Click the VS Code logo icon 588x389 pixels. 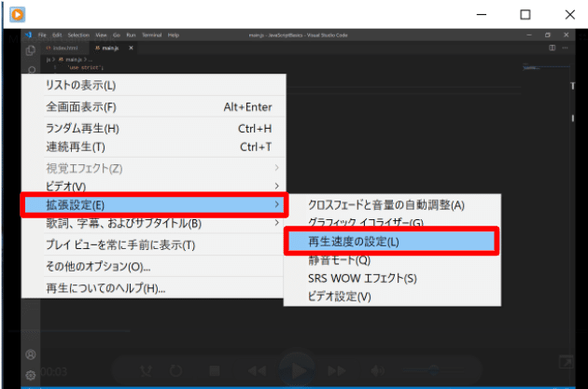coord(29,35)
